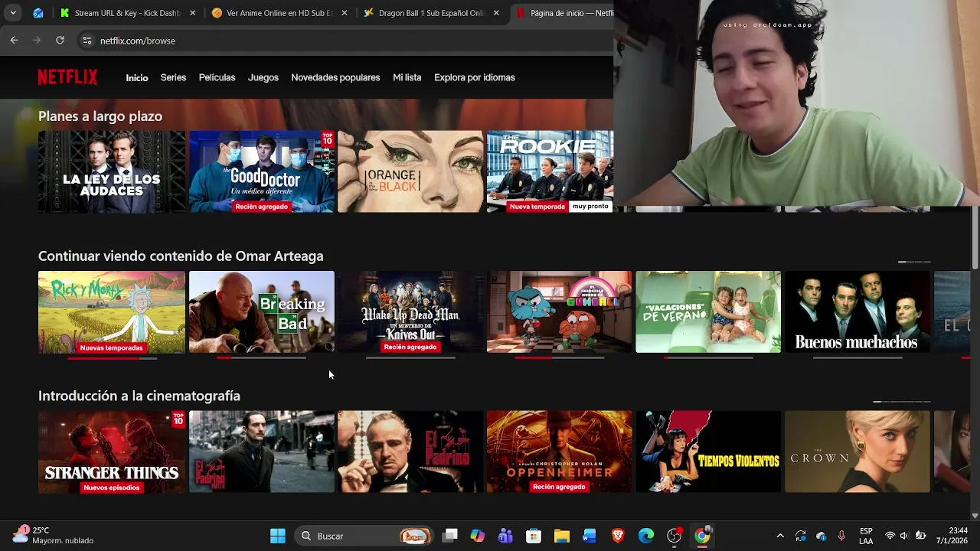
Task: Click the netflix.com/browse address bar
Action: tap(345, 41)
